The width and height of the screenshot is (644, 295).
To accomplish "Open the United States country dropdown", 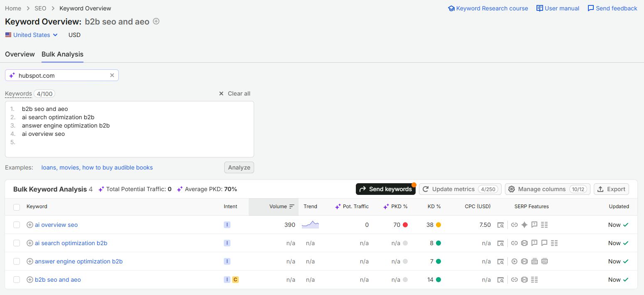I will pos(32,35).
